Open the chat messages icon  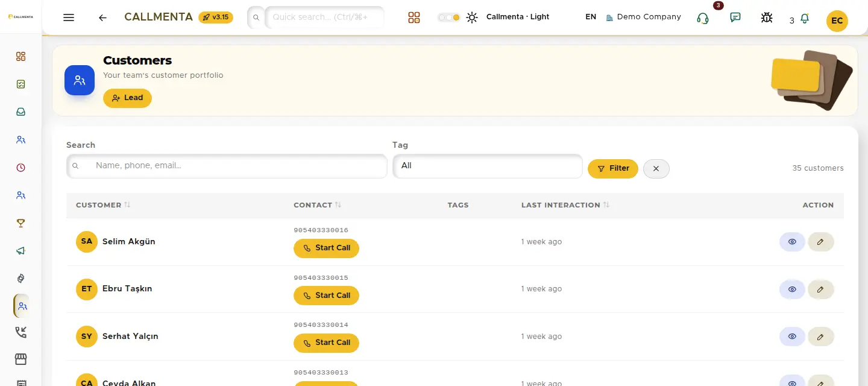click(735, 17)
